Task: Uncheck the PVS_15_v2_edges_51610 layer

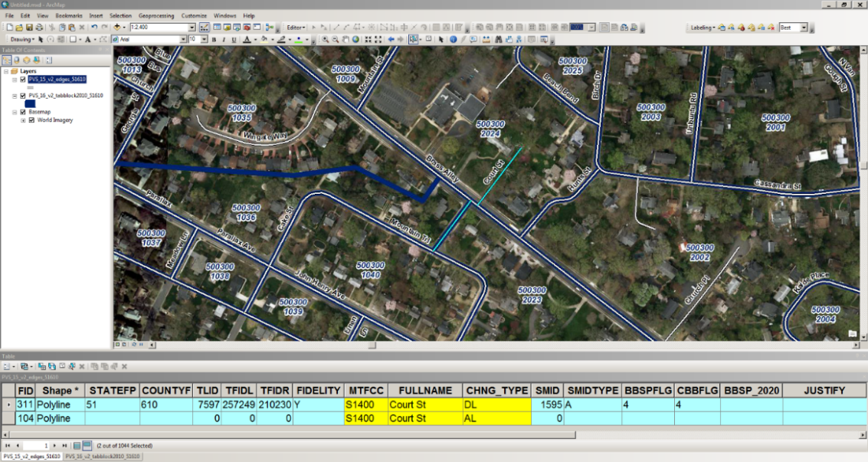Action: tap(23, 79)
